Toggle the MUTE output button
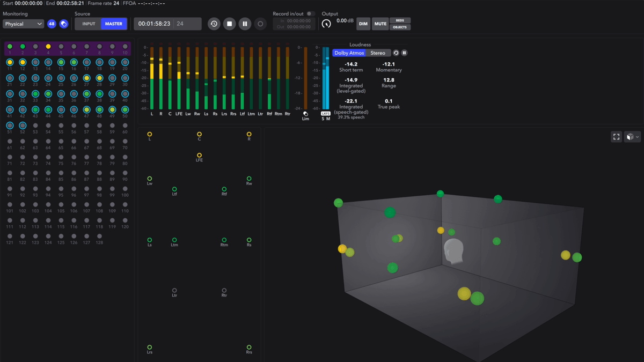Image resolution: width=644 pixels, height=362 pixels. pyautogui.click(x=380, y=24)
